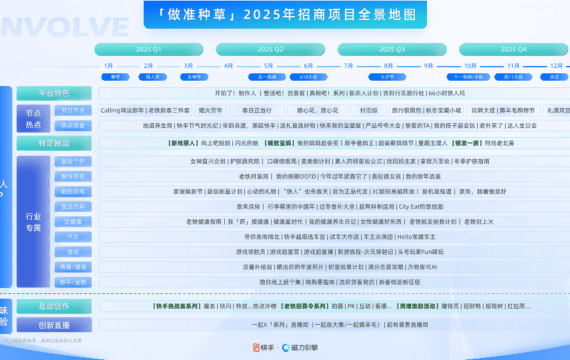The height and width of the screenshot is (360, 570).
Task: Select the 创新直播 category label
Action: pos(54,325)
